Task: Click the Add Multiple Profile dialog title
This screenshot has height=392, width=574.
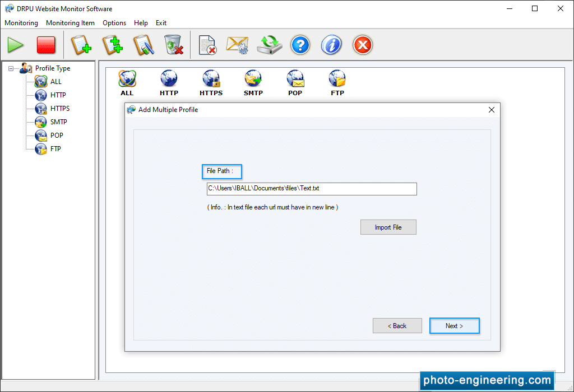Action: (x=168, y=110)
